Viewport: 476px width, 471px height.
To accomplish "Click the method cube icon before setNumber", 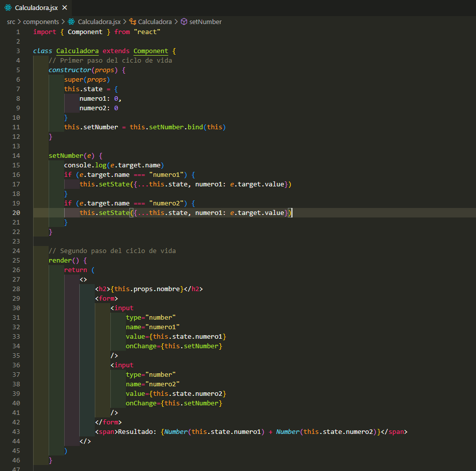I will (184, 22).
